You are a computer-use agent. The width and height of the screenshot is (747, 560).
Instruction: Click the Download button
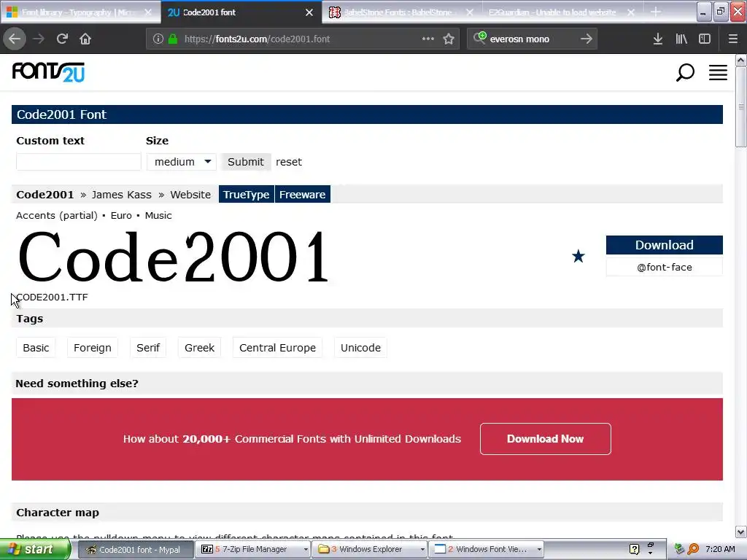[664, 245]
